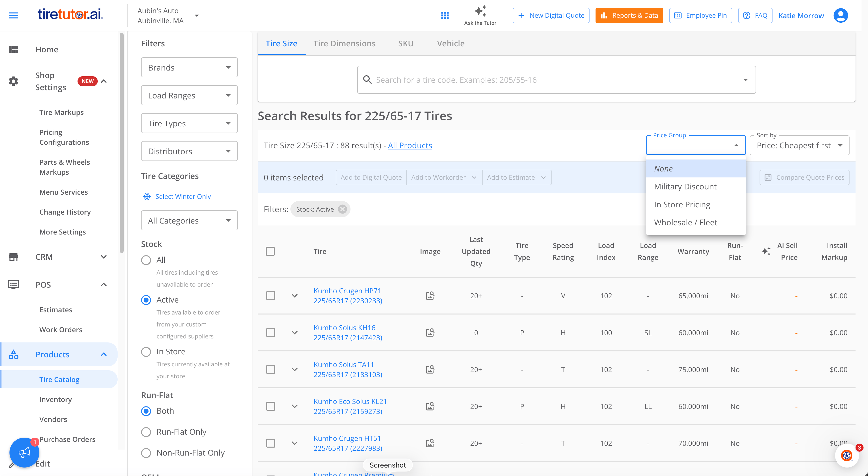Open the Distributors filter dropdown
This screenshot has height=476, width=868.
[189, 151]
